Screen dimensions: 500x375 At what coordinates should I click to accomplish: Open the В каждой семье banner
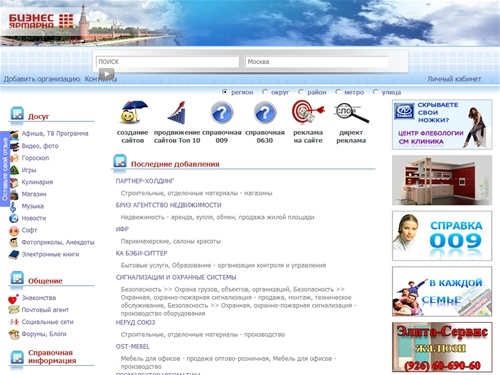(x=442, y=291)
